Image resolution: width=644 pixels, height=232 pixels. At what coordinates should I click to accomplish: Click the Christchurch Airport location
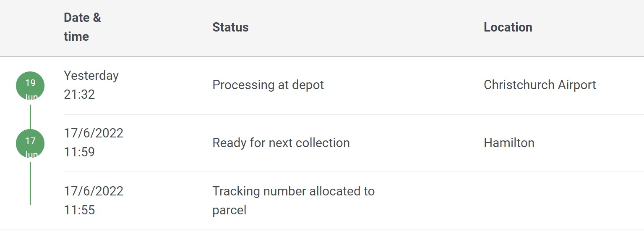[540, 85]
